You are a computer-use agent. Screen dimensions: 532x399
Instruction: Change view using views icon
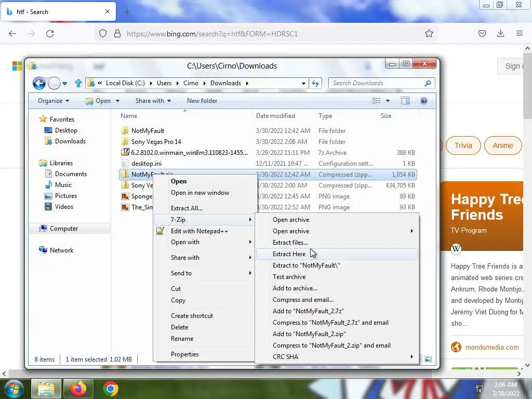click(376, 101)
